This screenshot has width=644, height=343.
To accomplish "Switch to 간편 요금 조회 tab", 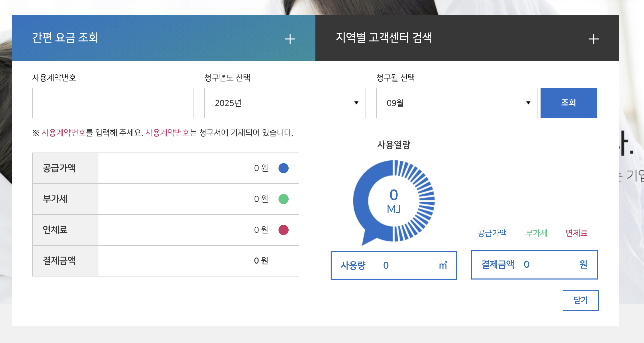I will click(x=65, y=38).
